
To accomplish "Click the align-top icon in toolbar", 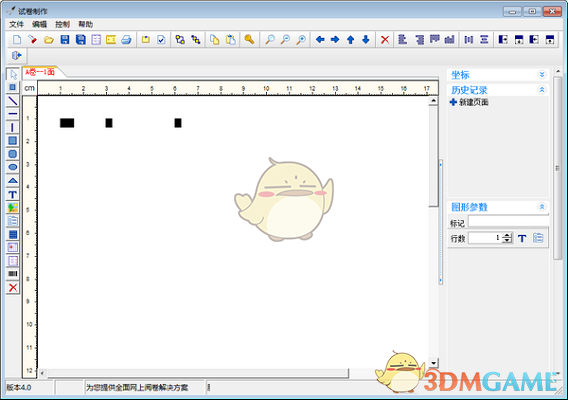I will click(x=434, y=39).
